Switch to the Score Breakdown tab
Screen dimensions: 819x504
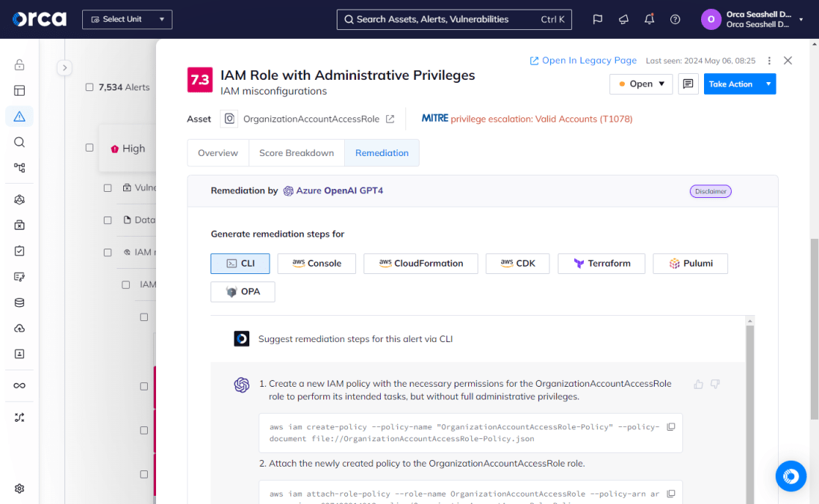(296, 153)
